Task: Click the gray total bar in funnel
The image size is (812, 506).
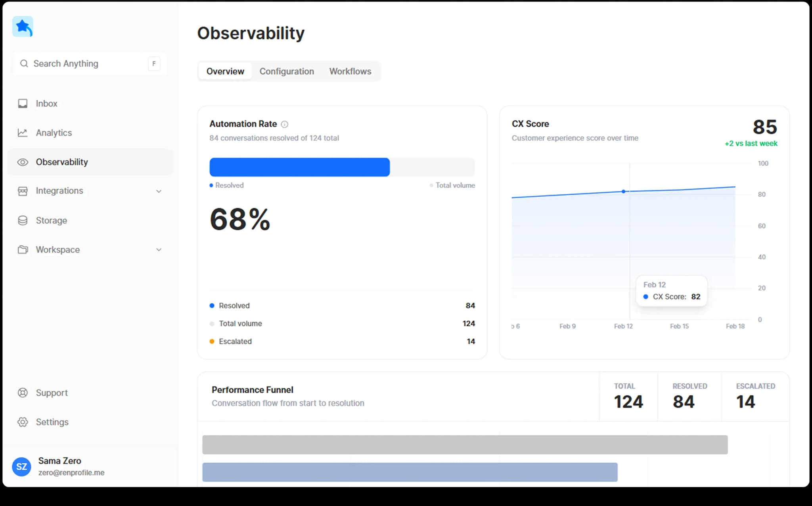Action: [465, 445]
